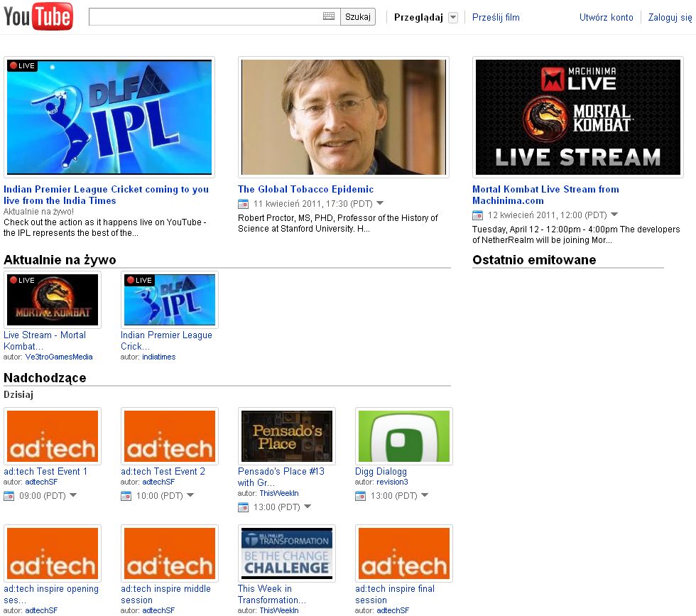Image resolution: width=696 pixels, height=616 pixels.
Task: Visit revision3 channel
Action: 392,482
